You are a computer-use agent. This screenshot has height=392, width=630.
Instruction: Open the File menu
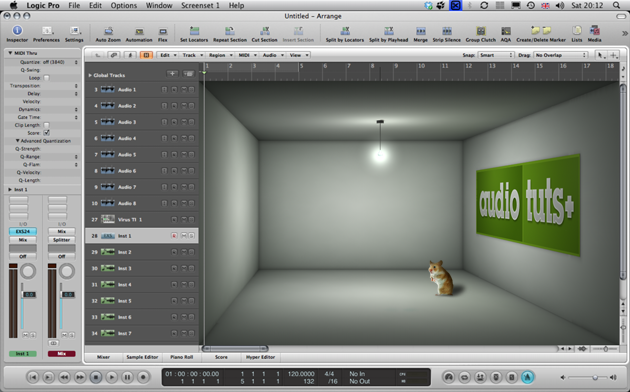74,5
